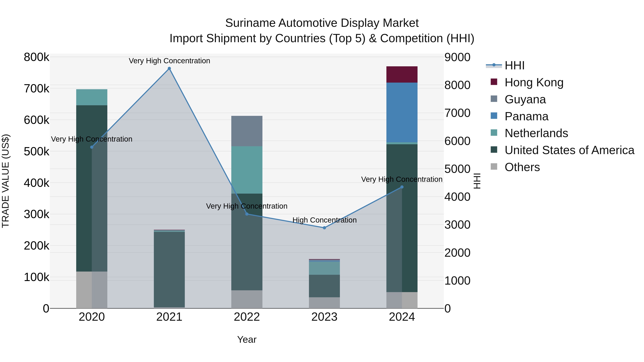Viewport: 644px width, 362px height.
Task: Click the HHI data point for 2023
Action: (x=324, y=228)
